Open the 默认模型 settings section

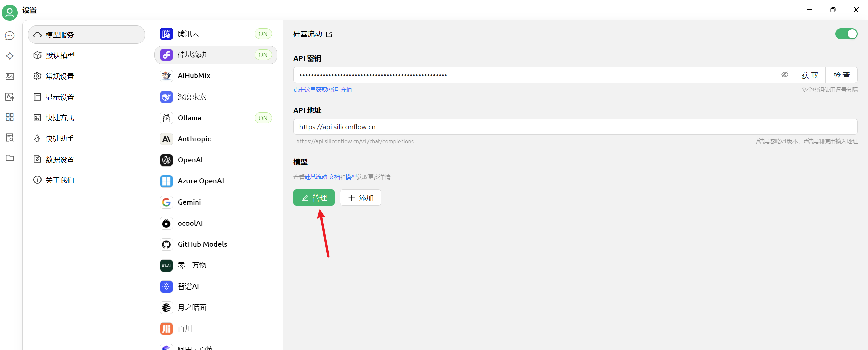(86, 55)
